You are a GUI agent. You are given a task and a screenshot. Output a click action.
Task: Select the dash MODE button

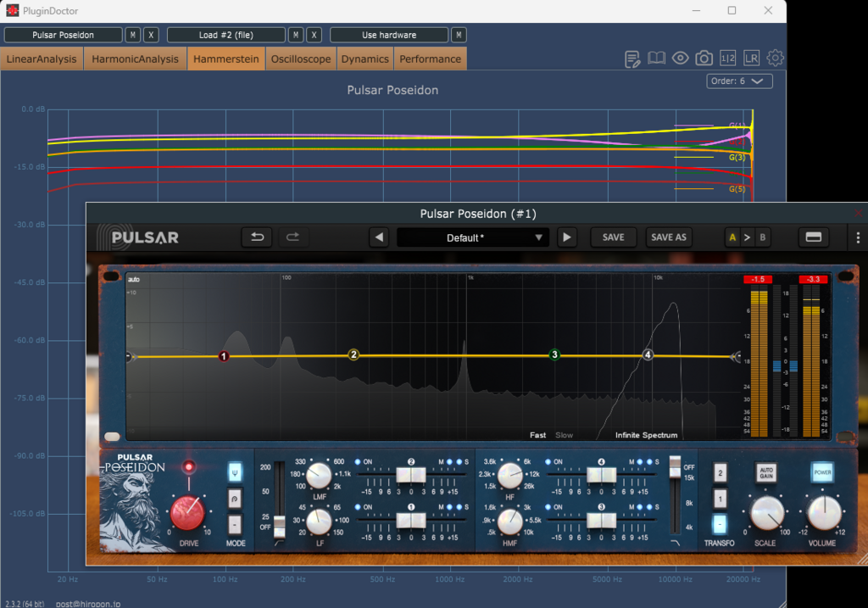click(235, 524)
